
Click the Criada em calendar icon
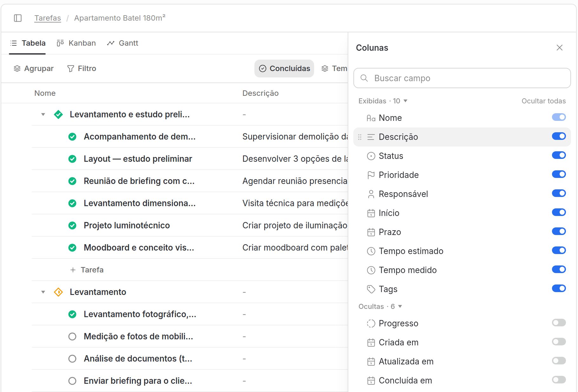pos(371,343)
